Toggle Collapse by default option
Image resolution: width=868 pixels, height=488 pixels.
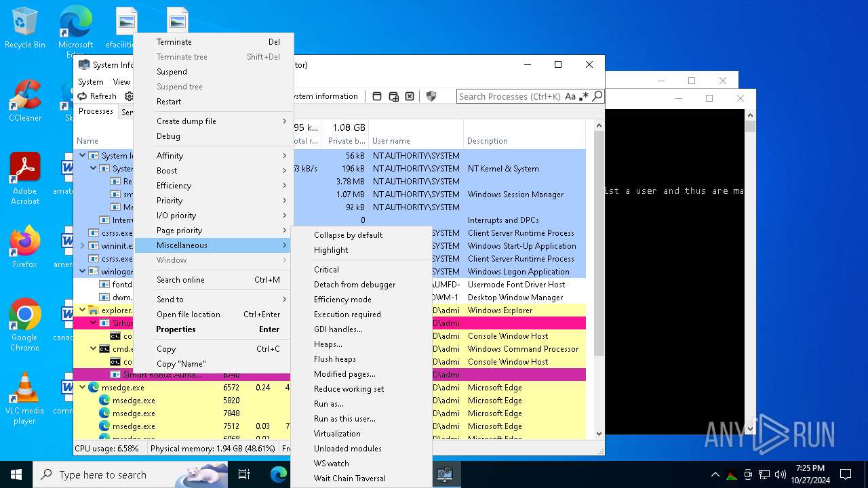click(x=361, y=235)
